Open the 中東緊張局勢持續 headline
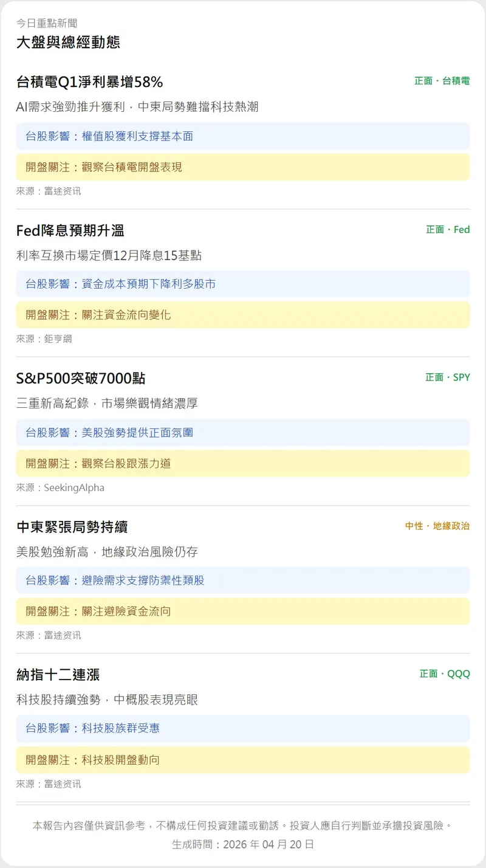This screenshot has width=486, height=868. 72,527
